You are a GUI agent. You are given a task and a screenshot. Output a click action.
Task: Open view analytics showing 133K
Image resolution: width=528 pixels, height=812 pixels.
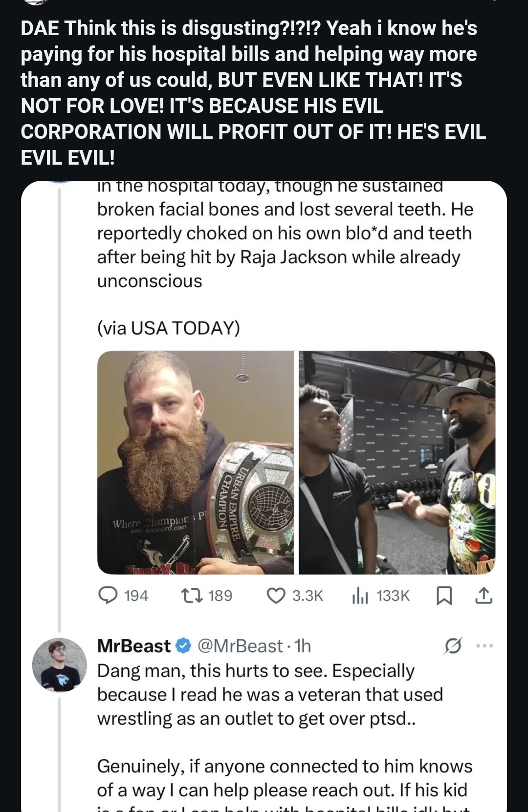pyautogui.click(x=358, y=595)
